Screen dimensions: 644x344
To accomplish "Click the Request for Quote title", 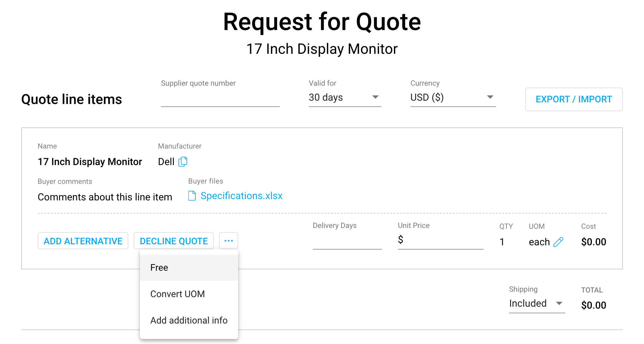I will point(322,22).
